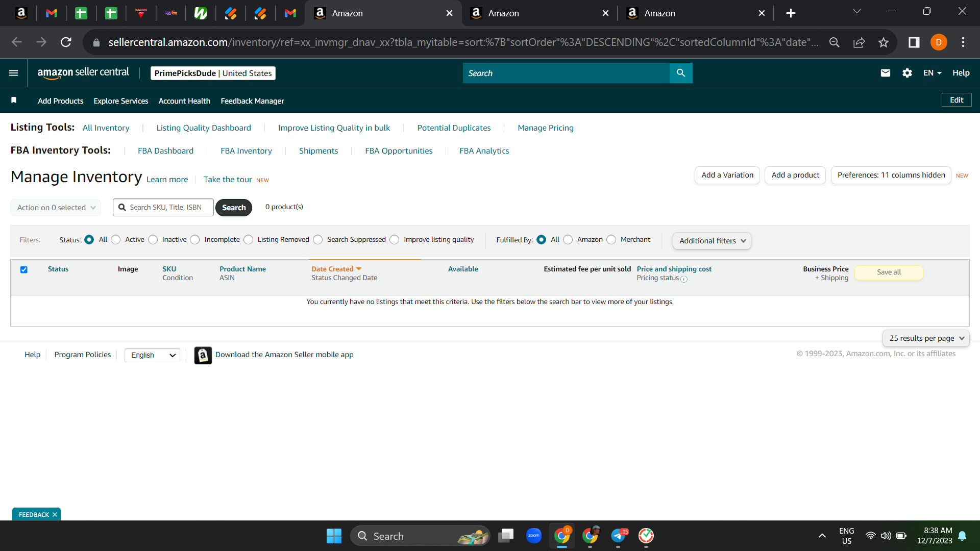Click the top Seller Central search field
The image size is (980, 551).
(566, 73)
